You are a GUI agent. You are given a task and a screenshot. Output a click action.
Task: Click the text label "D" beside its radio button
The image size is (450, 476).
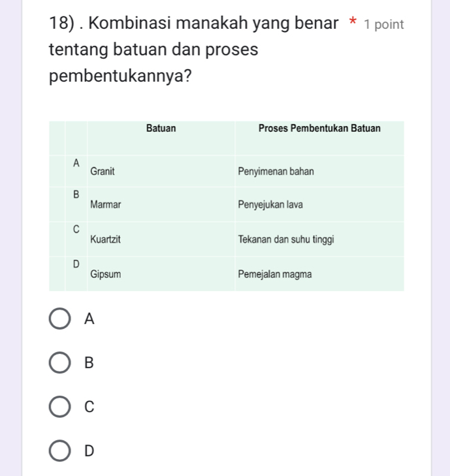point(89,451)
